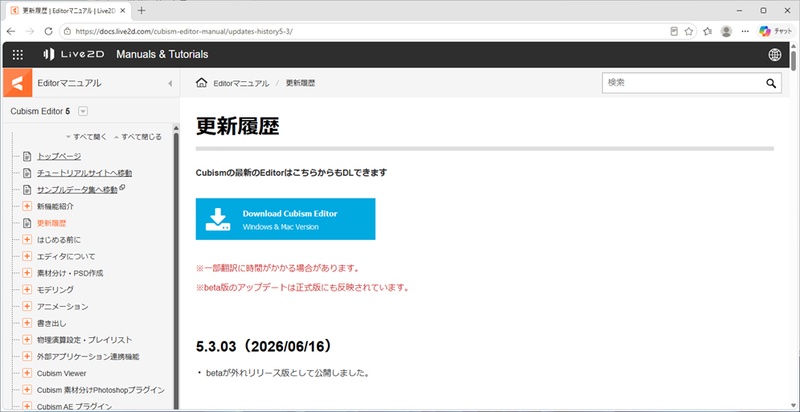Open the Cubism Editor 5 version dropdown
This screenshot has width=800, height=412.
(x=84, y=111)
